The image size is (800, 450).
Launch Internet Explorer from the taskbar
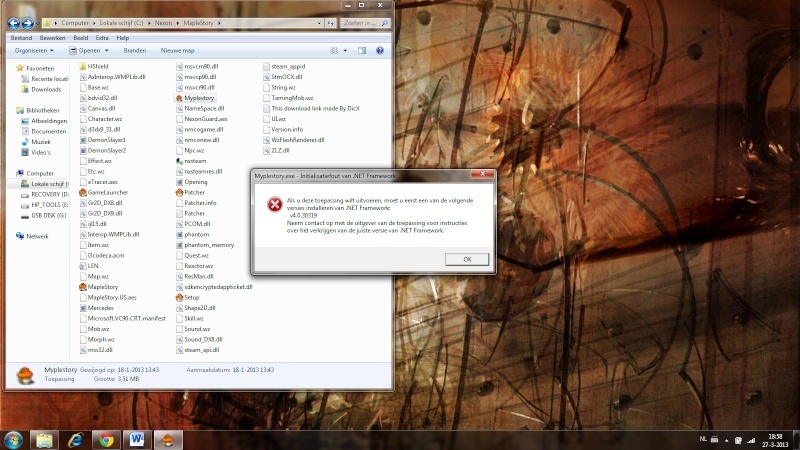point(76,440)
